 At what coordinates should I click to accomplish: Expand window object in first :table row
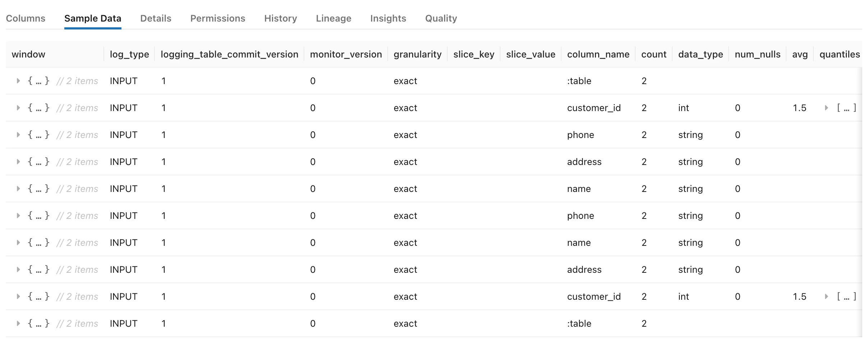pyautogui.click(x=18, y=81)
